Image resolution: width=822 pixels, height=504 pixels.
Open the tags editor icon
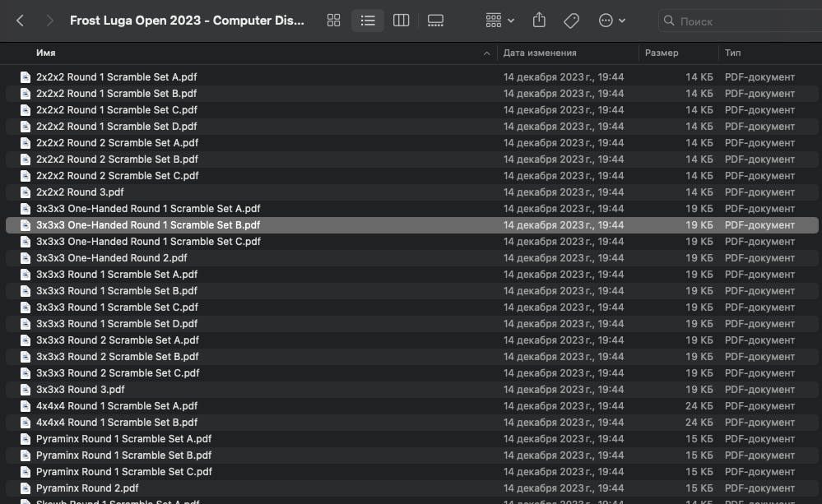coord(571,21)
